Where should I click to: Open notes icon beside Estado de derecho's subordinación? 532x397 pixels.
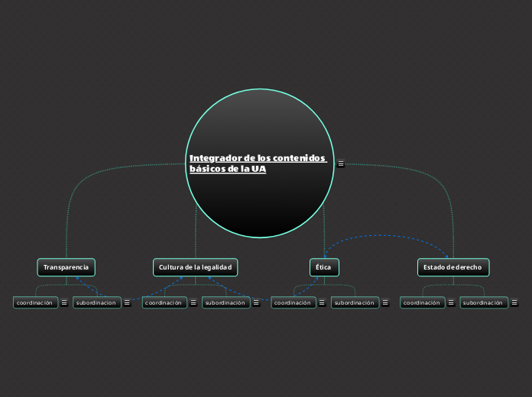pyautogui.click(x=514, y=302)
